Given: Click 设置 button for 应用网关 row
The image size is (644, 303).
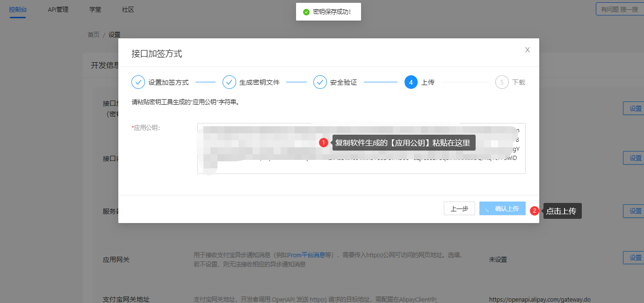Looking at the screenshot, I should coord(635,258).
